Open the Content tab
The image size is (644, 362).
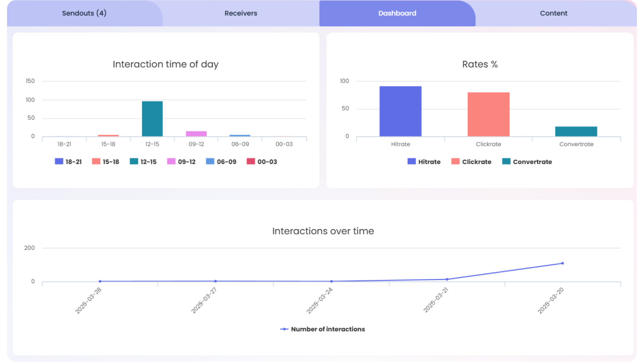[x=553, y=13]
